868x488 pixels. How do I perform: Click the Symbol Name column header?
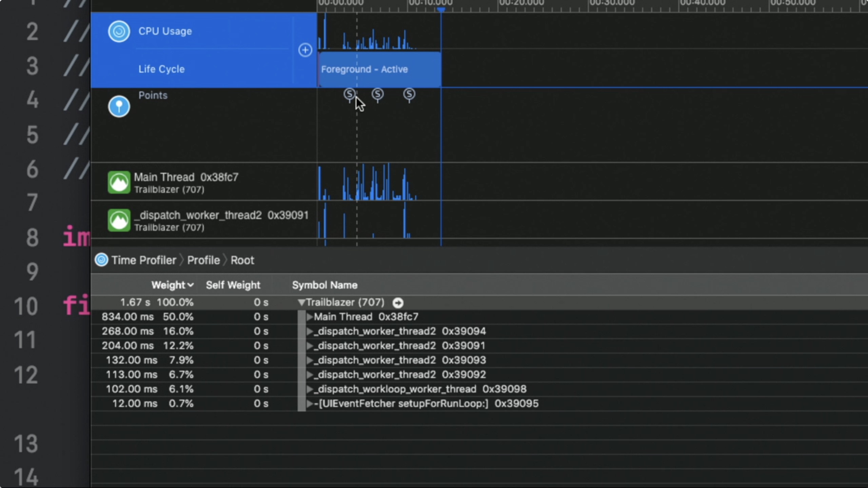(x=324, y=285)
